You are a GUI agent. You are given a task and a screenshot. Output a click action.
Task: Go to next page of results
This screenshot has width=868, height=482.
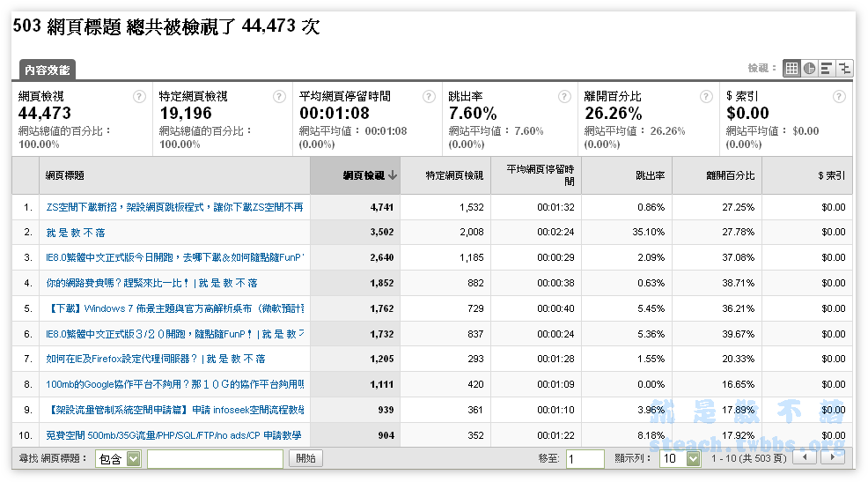tap(832, 458)
